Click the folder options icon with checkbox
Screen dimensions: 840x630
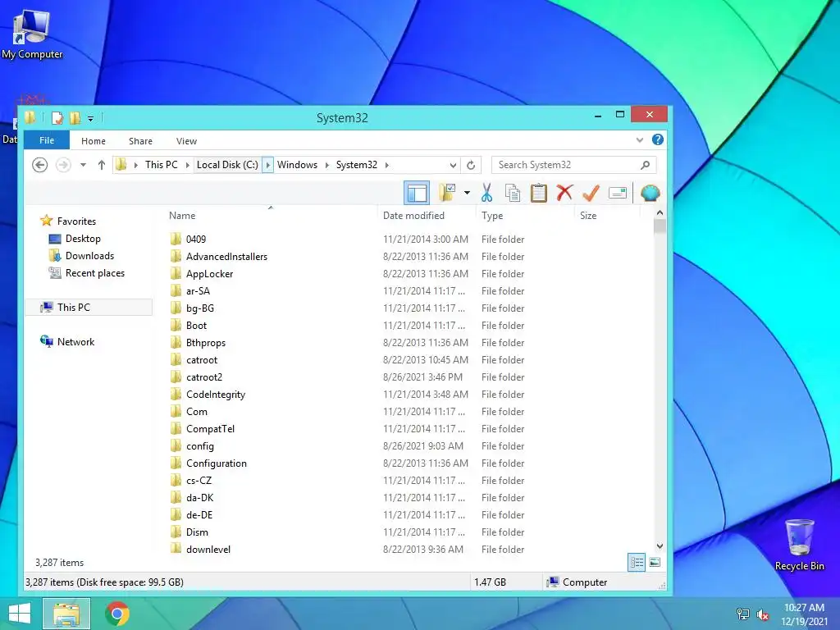point(447,192)
